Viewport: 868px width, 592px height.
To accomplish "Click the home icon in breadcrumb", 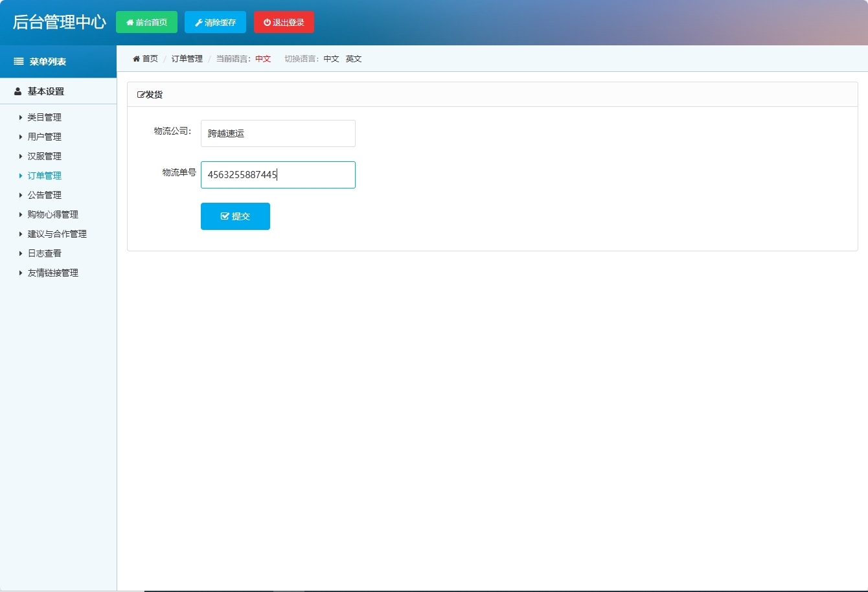I will click(x=136, y=59).
